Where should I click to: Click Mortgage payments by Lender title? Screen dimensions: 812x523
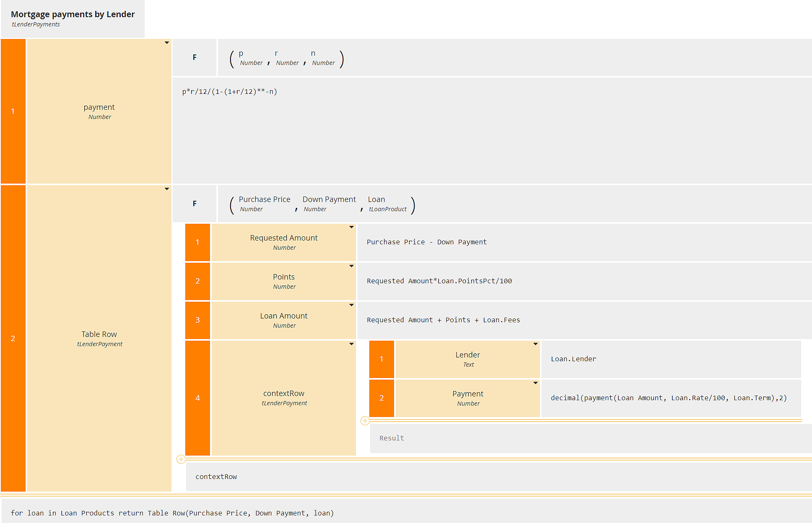coord(73,14)
